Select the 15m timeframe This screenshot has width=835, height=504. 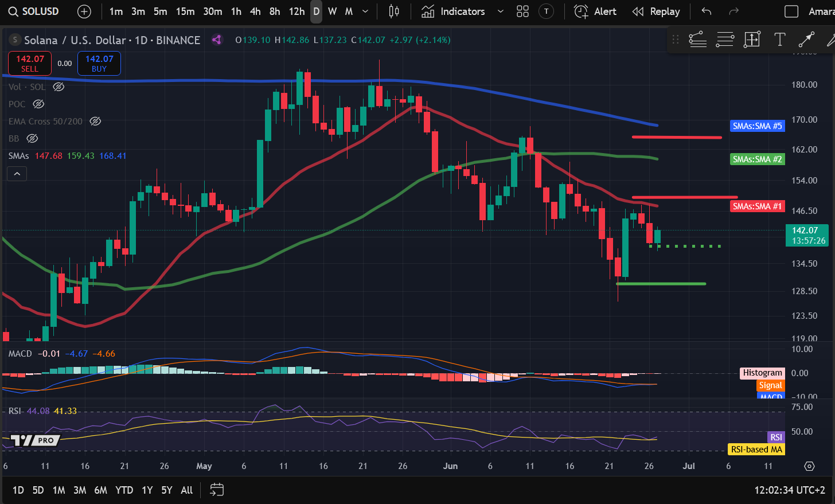(185, 11)
